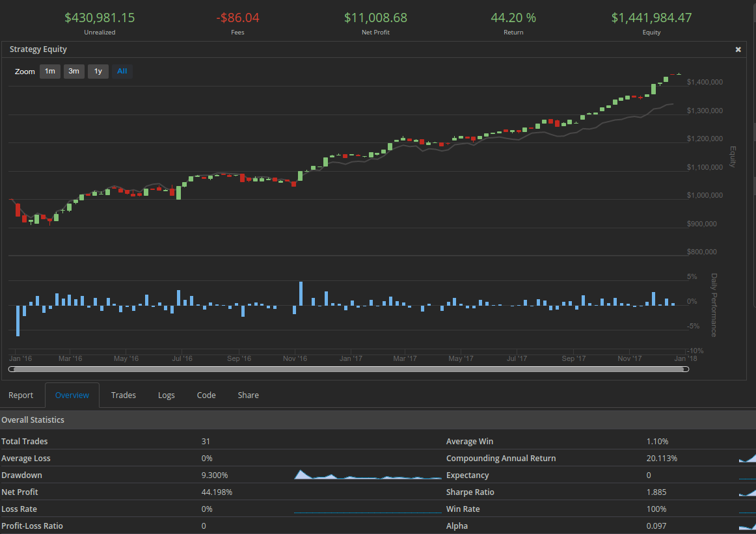Click the $430,981.15 Unrealized value
This screenshot has width=756, height=534.
(100, 18)
